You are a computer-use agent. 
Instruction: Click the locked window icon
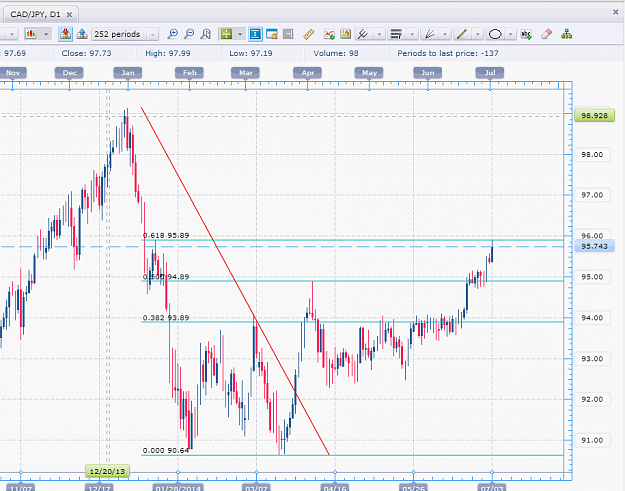coord(272,34)
